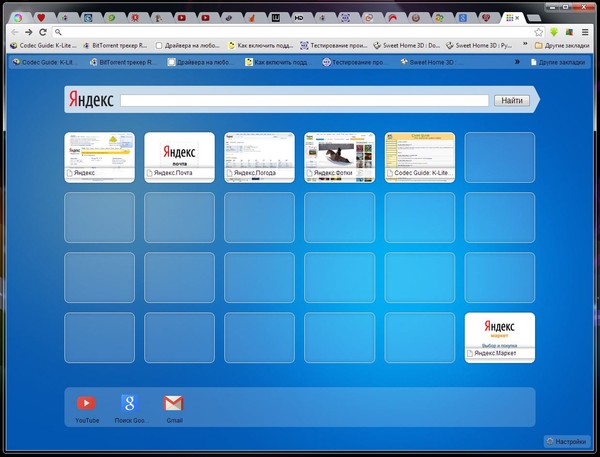The image size is (600, 457).
Task: Open the Настройки settings button
Action: coord(567,441)
